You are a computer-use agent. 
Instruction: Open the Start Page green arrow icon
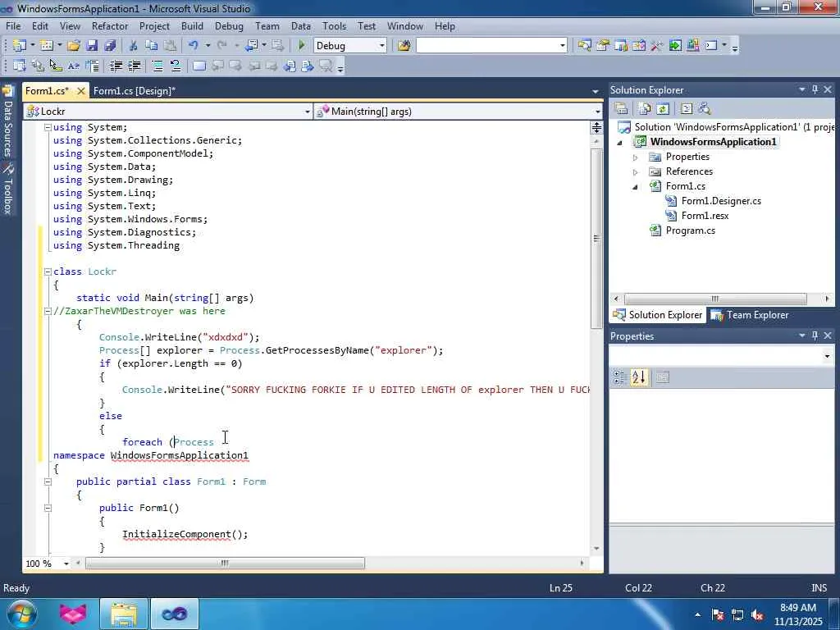(675, 46)
